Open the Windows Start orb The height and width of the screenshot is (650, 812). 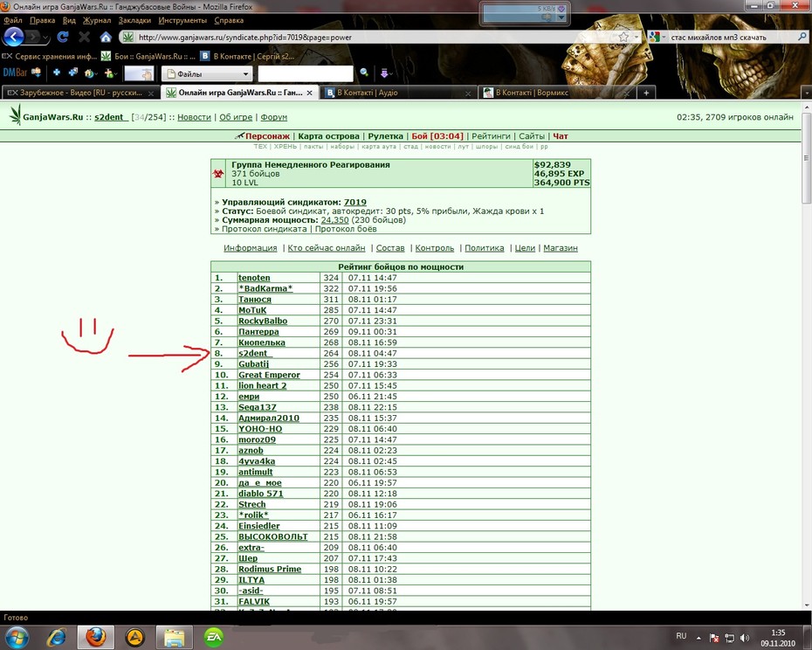coord(16,637)
